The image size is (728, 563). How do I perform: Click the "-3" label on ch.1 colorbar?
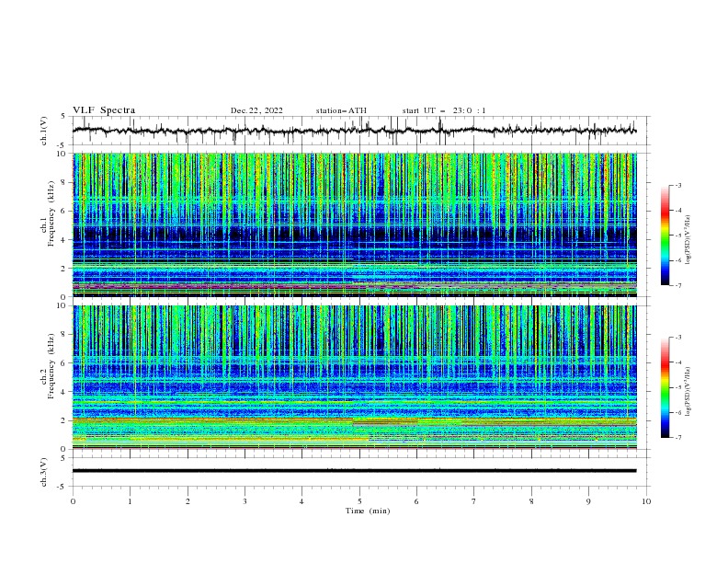coord(678,185)
